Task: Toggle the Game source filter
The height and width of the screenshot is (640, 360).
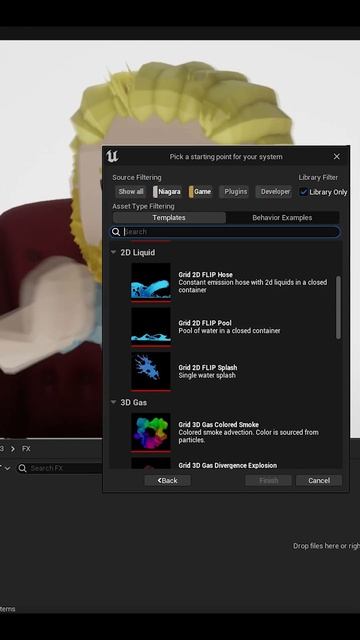Action: 200,191
